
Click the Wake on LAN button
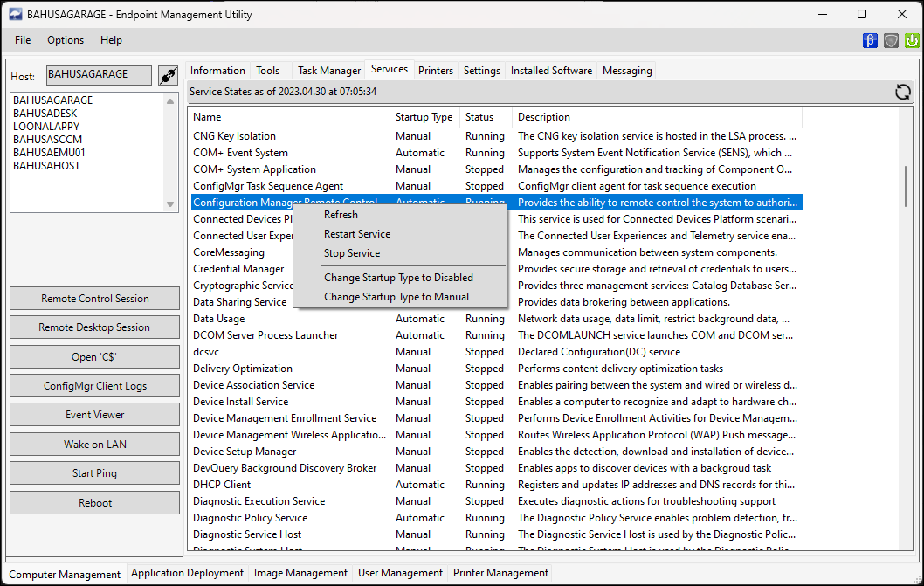coord(95,444)
